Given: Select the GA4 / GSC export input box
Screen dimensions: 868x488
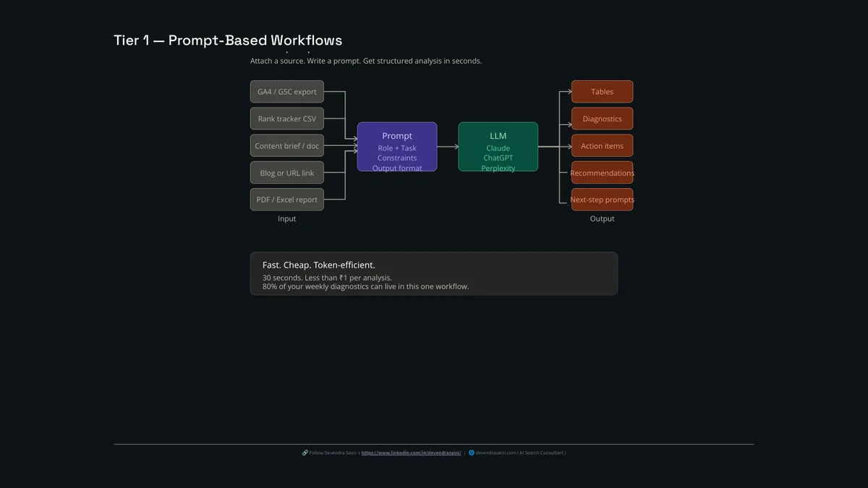Looking at the screenshot, I should [x=286, y=92].
